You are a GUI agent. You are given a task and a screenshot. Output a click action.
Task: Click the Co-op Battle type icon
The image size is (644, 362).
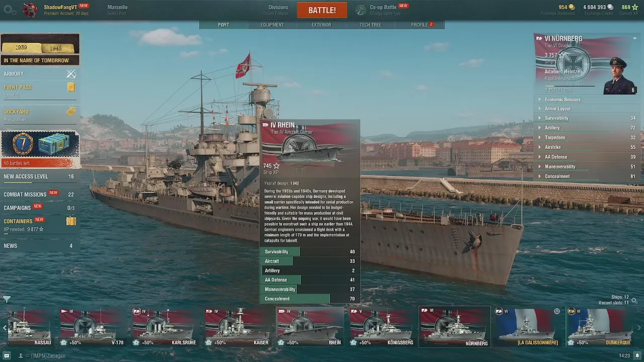click(361, 10)
